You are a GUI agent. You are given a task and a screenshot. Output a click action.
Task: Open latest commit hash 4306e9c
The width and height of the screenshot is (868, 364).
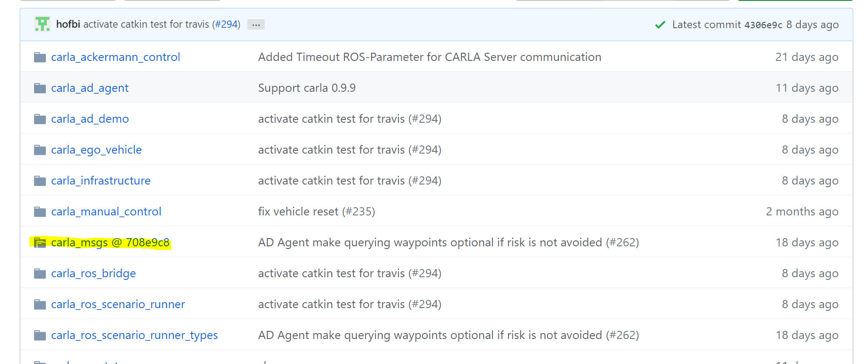click(x=763, y=25)
